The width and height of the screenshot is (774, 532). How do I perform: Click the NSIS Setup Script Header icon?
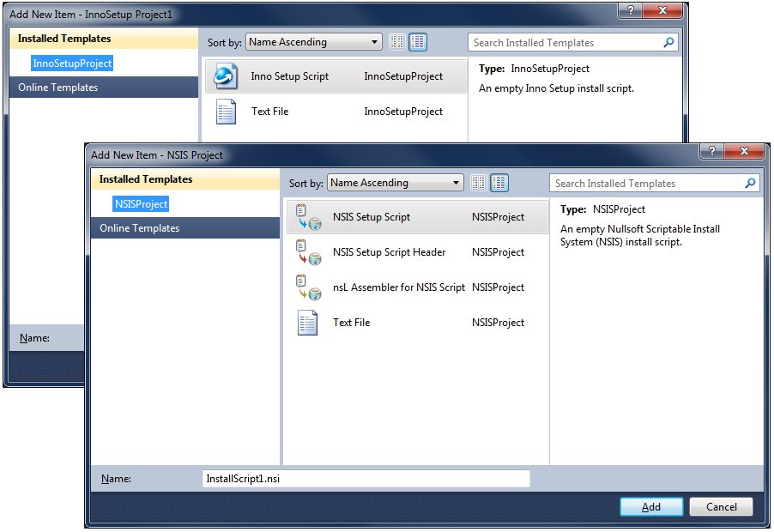pos(308,252)
